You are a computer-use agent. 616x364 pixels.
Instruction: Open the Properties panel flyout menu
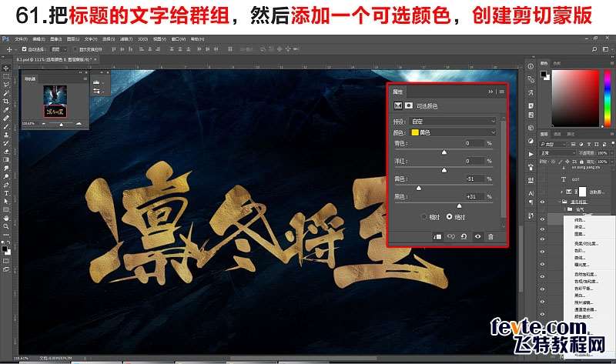pyautogui.click(x=502, y=92)
